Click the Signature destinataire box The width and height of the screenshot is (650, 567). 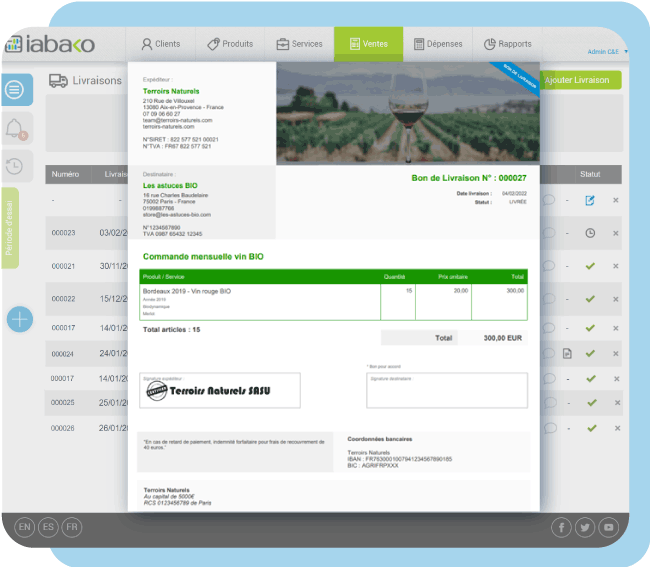tap(447, 390)
